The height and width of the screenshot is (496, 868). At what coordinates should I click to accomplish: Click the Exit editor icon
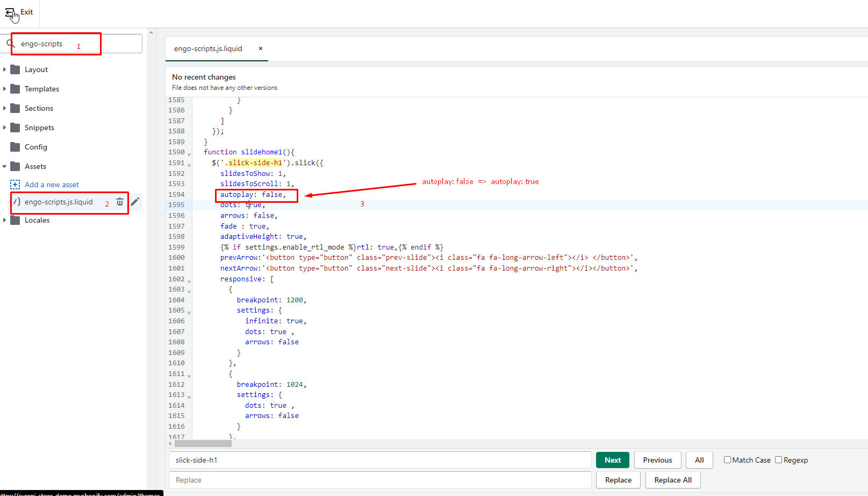click(x=10, y=12)
